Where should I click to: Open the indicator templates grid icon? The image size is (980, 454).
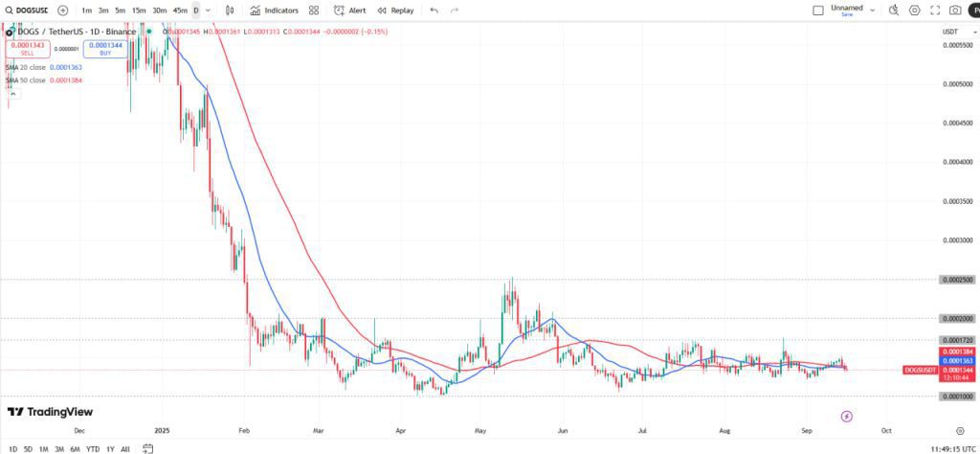click(x=314, y=11)
